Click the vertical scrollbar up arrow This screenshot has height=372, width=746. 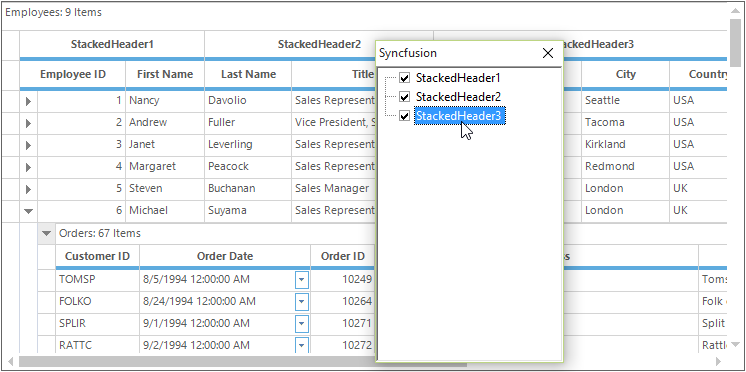click(736, 11)
